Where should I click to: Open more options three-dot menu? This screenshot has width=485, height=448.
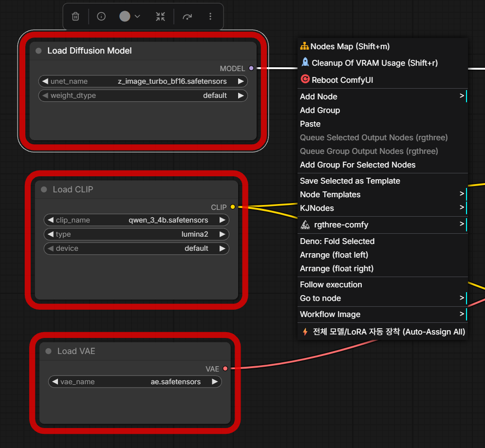pos(210,17)
